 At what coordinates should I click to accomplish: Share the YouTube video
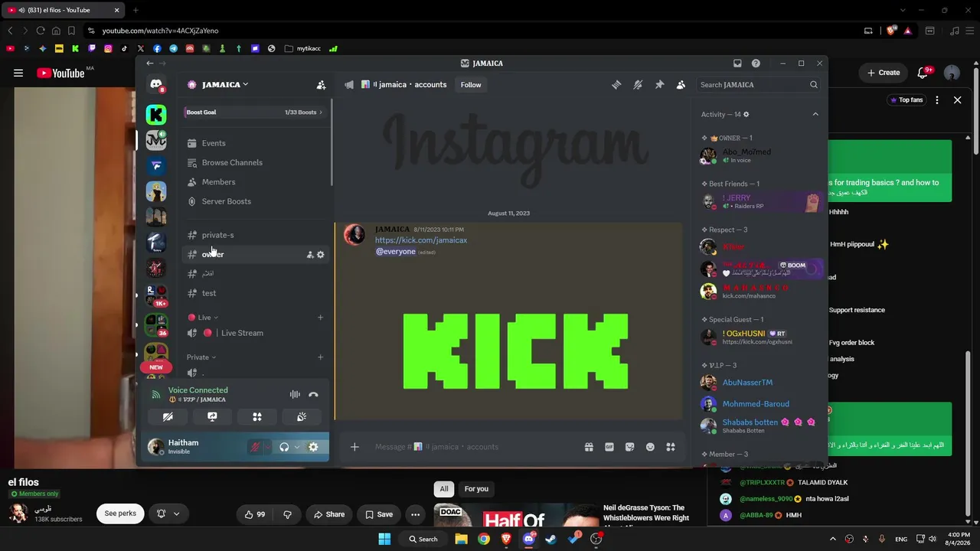click(329, 514)
